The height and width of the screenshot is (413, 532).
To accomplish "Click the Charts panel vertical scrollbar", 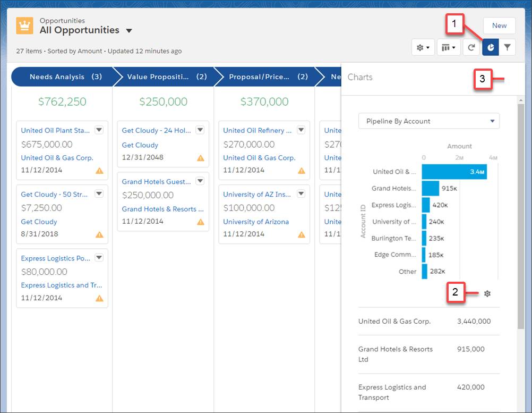I will (x=521, y=216).
